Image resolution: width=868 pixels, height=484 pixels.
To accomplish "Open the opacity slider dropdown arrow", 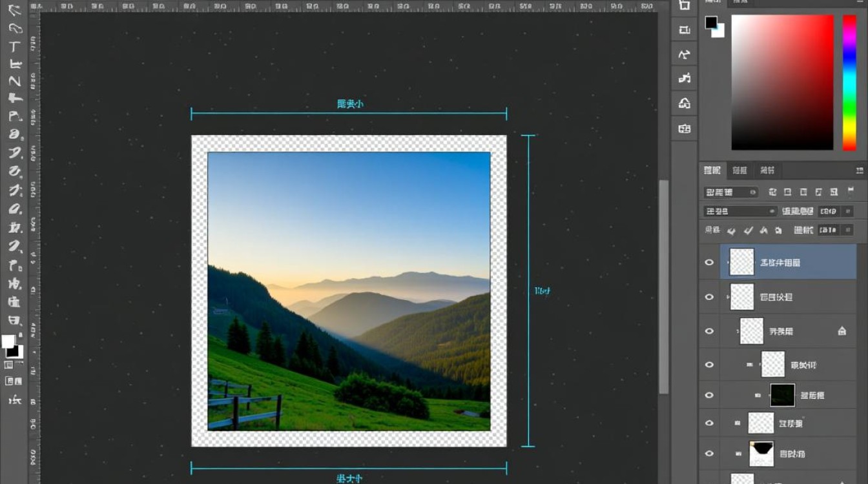I will click(x=847, y=211).
